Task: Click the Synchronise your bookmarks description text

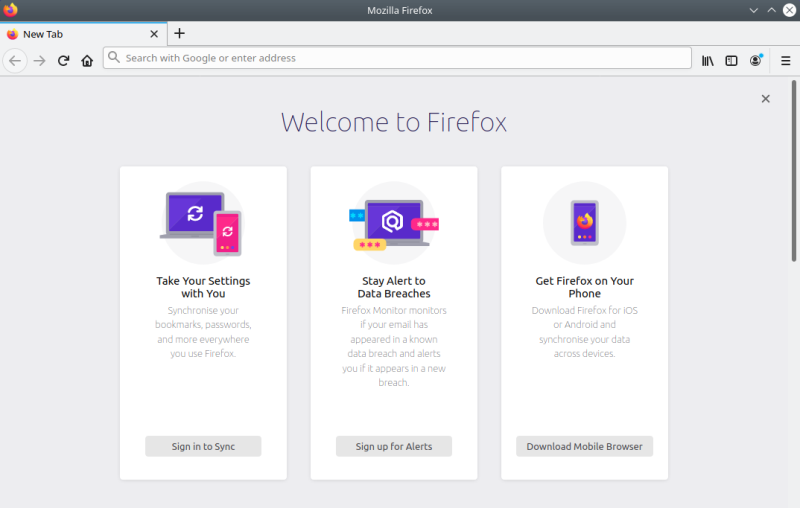Action: click(x=203, y=332)
